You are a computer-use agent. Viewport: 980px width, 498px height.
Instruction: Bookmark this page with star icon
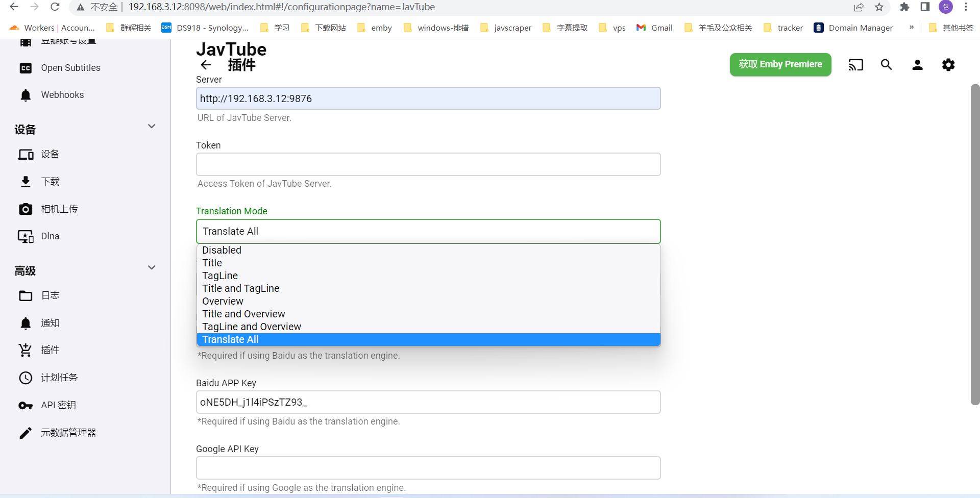(879, 7)
